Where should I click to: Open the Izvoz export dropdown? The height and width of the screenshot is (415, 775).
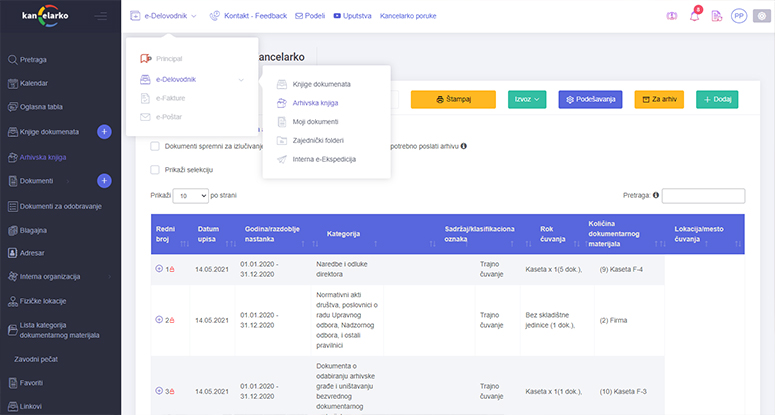[x=527, y=100]
